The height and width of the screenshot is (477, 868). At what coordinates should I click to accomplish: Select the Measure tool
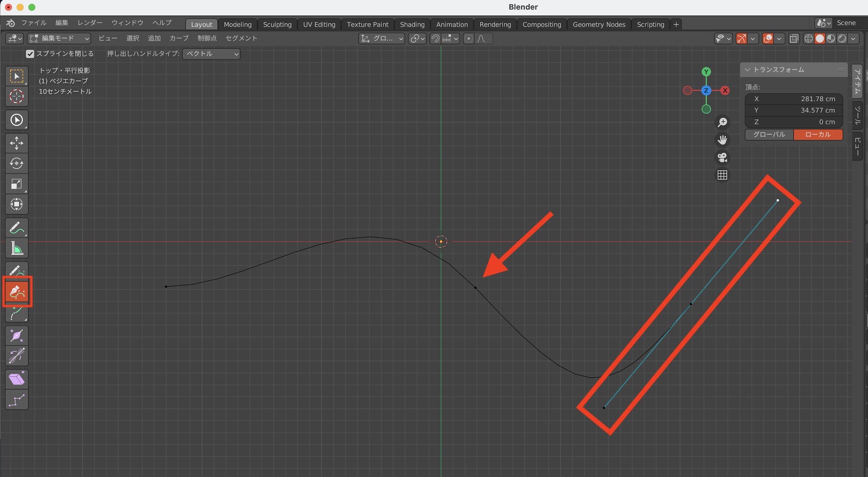(16, 249)
